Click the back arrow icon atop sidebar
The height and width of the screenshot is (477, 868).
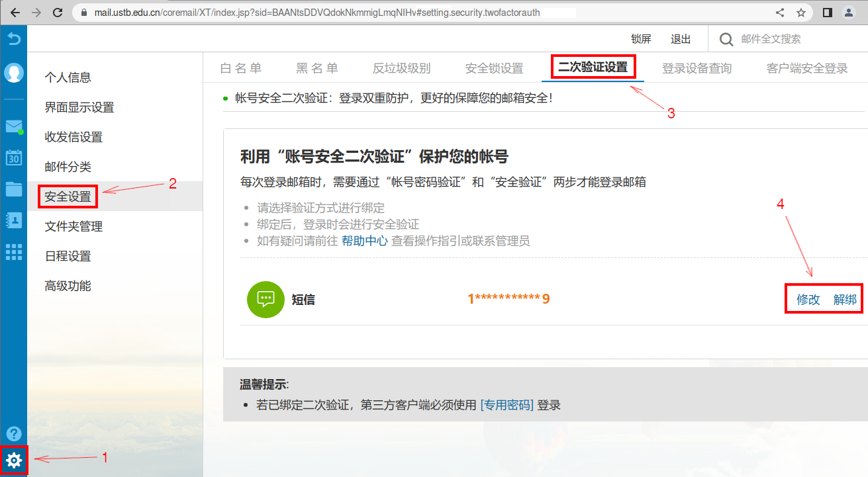click(14, 39)
